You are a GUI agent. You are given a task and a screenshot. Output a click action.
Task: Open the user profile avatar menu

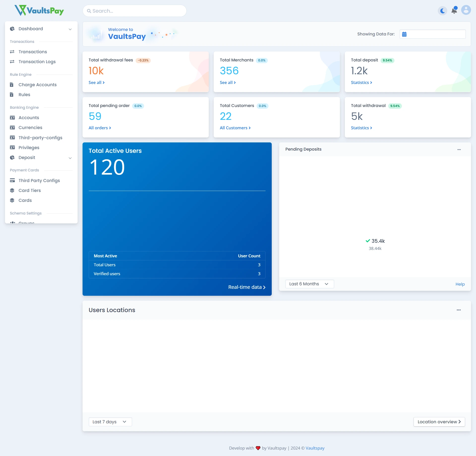pyautogui.click(x=466, y=10)
